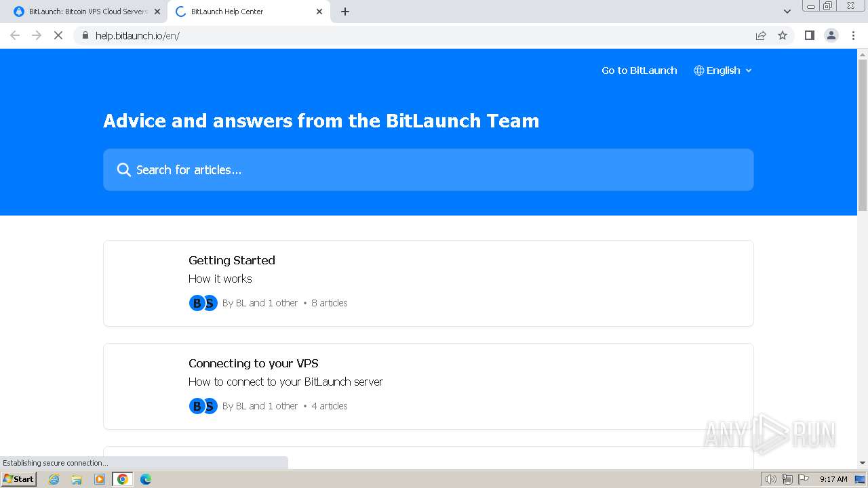Click scrollbar down arrow

click(863, 463)
